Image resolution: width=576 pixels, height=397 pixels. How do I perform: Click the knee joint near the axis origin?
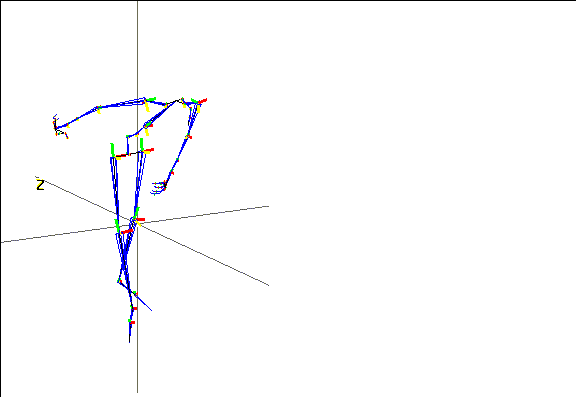137,219
